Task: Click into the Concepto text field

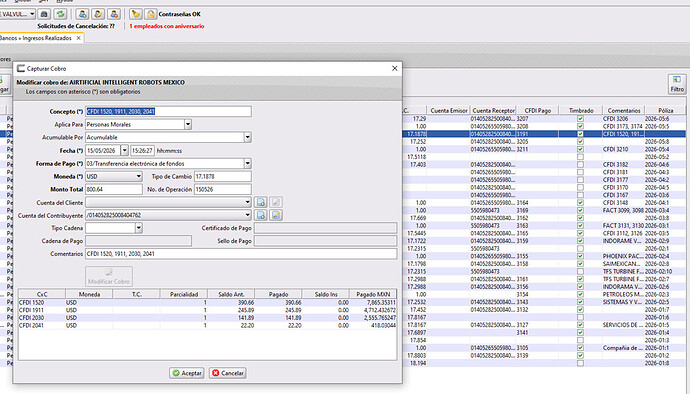Action: [169, 111]
